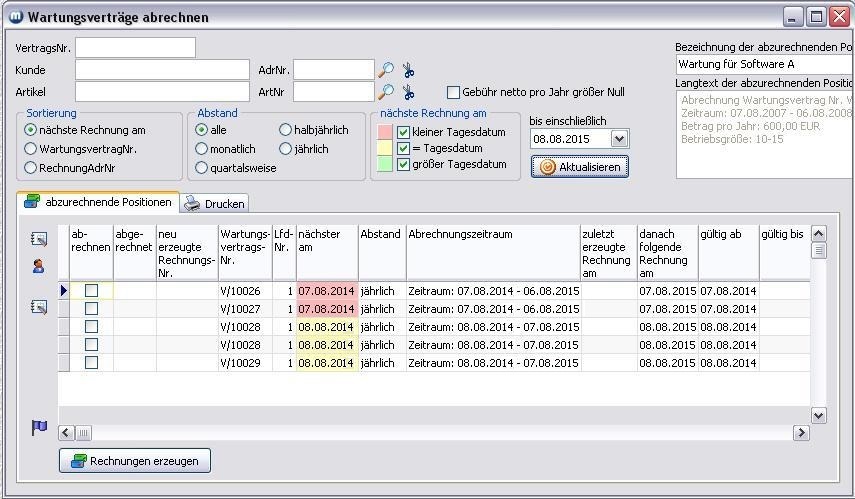This screenshot has height=499, width=855.
Task: Click the topmost list icon in the left sidebar
Action: (x=39, y=239)
